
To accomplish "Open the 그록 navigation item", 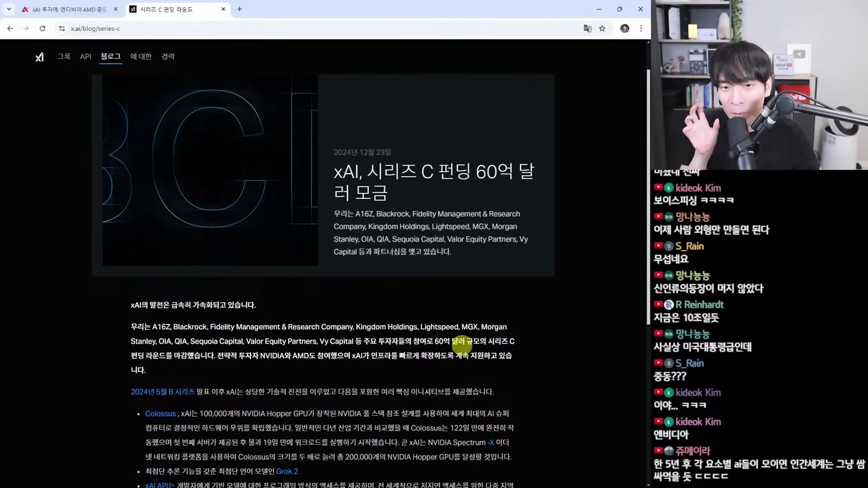I will click(x=64, y=57).
